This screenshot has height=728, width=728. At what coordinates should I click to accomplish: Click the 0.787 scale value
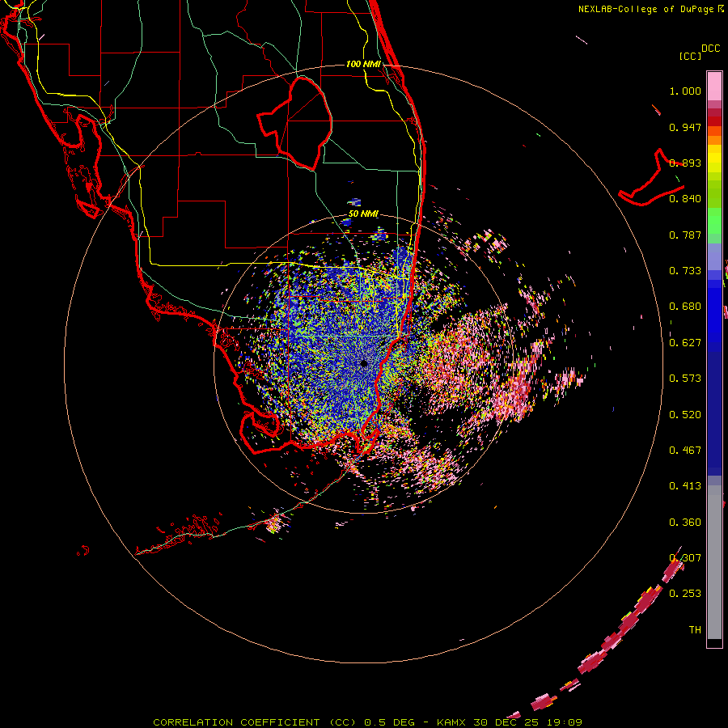point(685,235)
